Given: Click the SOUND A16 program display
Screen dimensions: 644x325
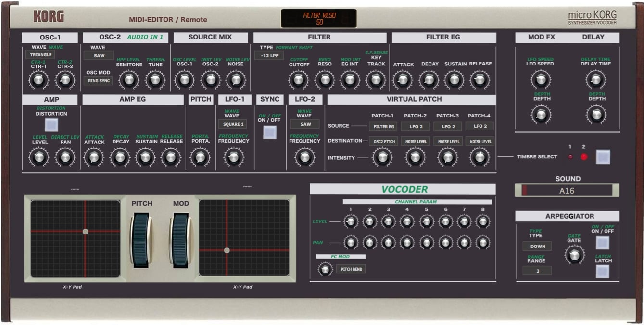Looking at the screenshot, I should [567, 190].
